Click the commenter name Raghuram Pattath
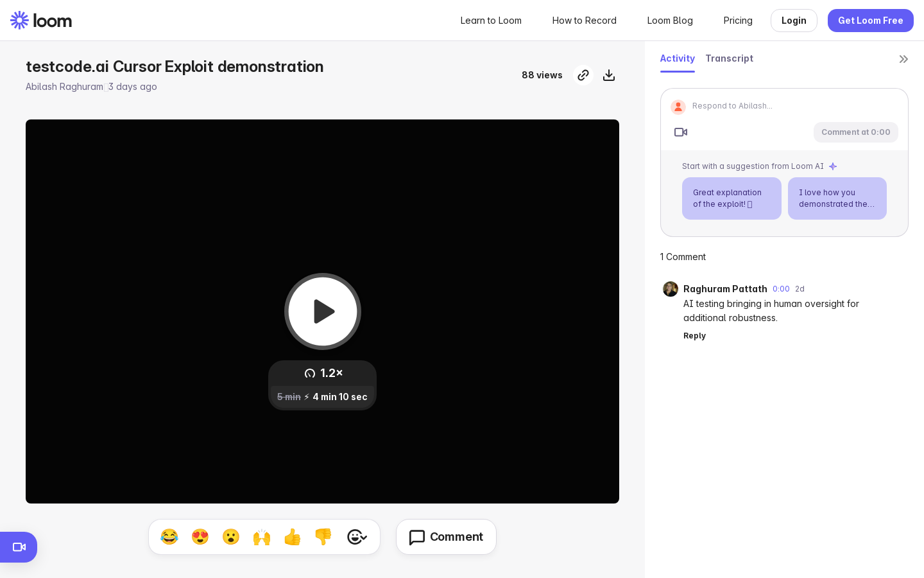924x578 pixels. (x=725, y=289)
